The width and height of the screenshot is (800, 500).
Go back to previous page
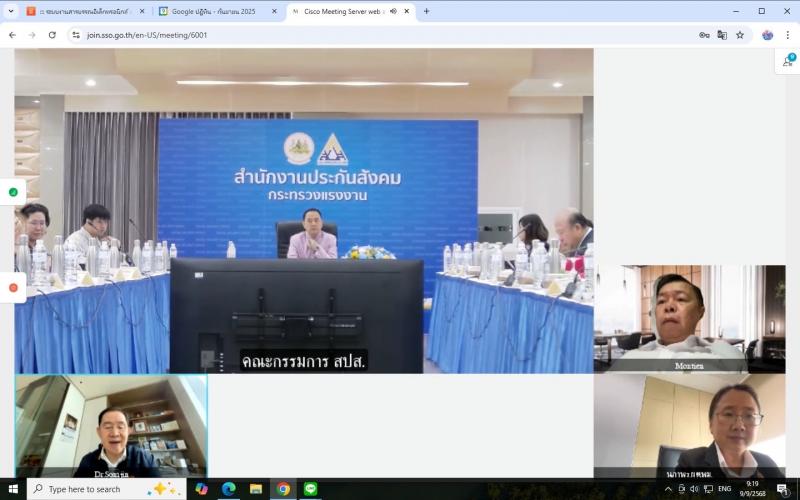(12, 35)
